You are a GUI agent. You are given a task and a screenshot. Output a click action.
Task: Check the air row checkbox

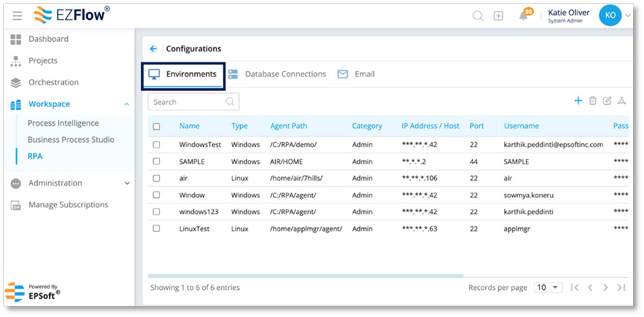click(x=156, y=178)
